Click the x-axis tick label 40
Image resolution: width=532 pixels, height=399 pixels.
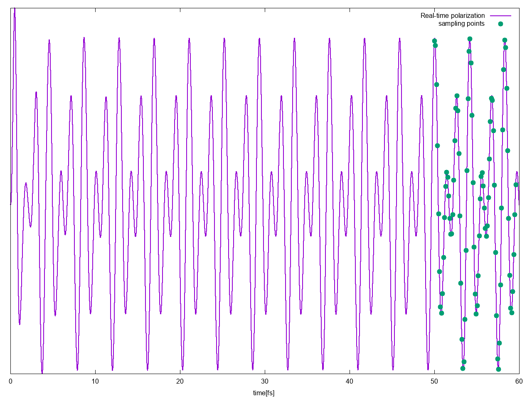click(x=350, y=381)
